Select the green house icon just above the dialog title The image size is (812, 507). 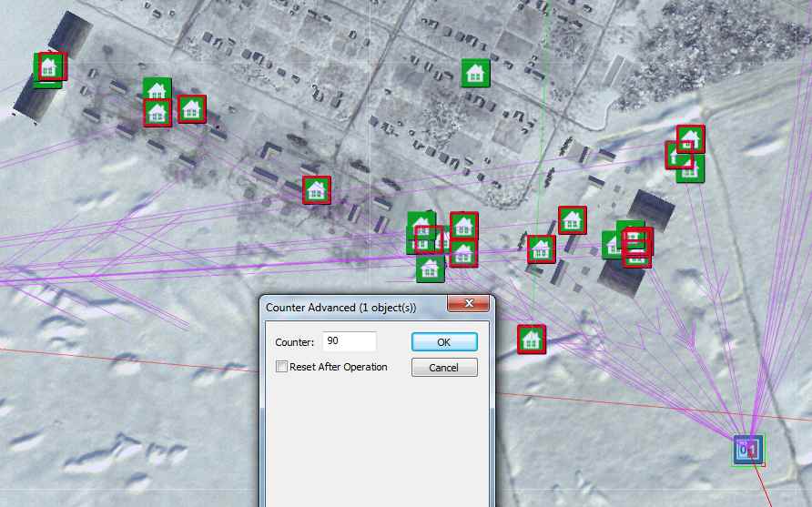(430, 269)
